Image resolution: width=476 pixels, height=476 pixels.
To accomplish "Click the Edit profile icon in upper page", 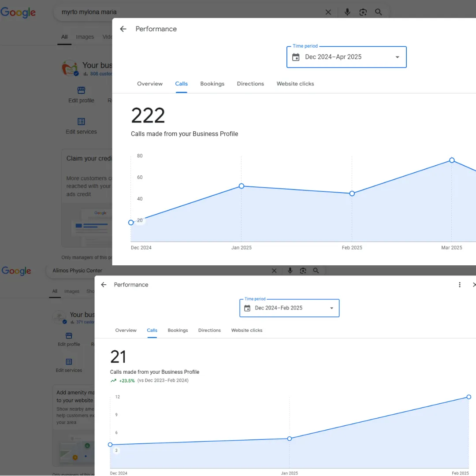I will [81, 90].
